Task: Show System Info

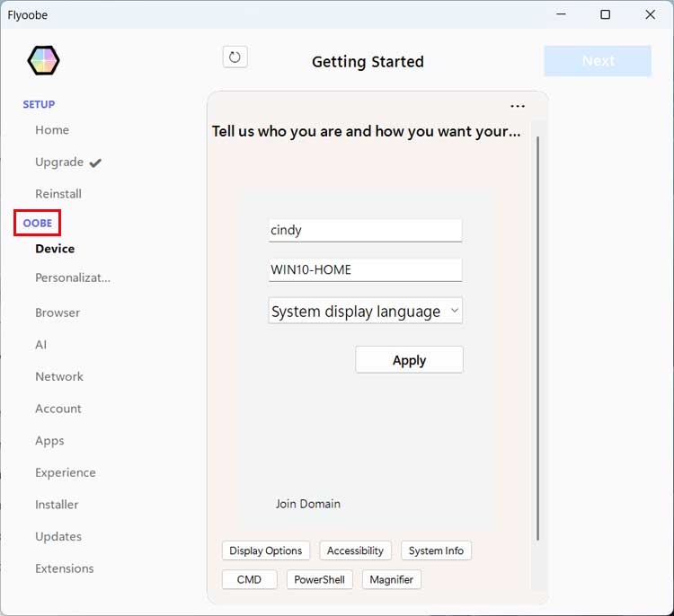Action: point(436,550)
